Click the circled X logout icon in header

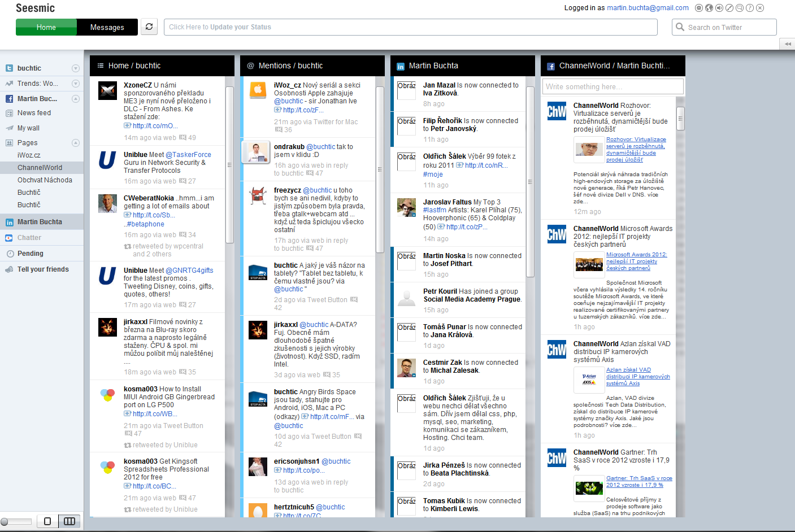pyautogui.click(x=760, y=8)
